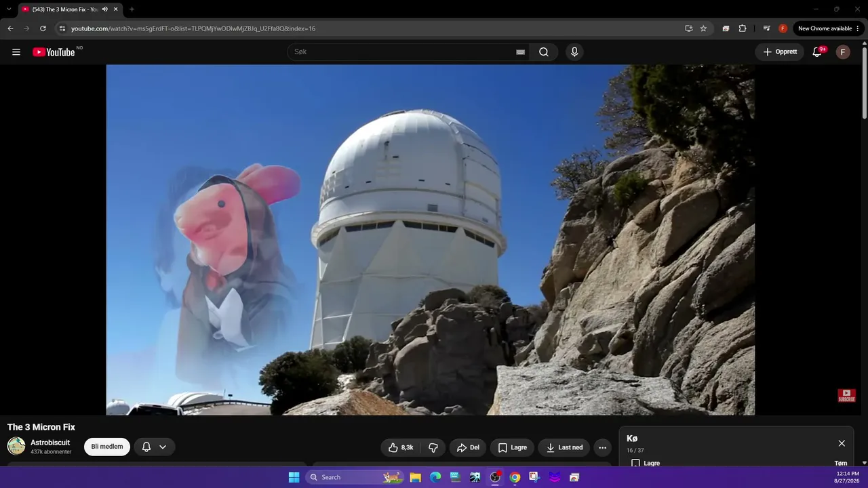Open Chrome media controls
Image resolution: width=868 pixels, height=488 pixels.
pyautogui.click(x=766, y=28)
